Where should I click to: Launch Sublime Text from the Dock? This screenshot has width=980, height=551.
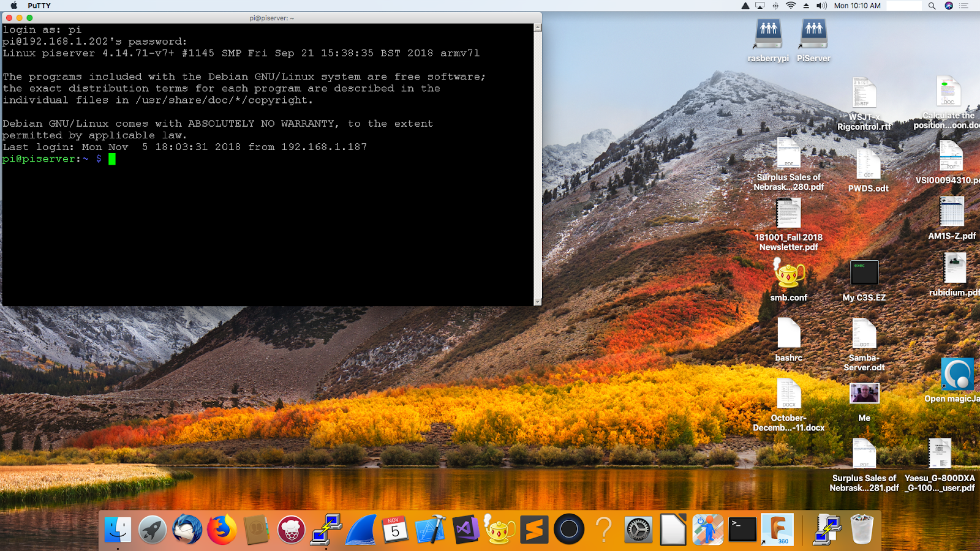[535, 530]
